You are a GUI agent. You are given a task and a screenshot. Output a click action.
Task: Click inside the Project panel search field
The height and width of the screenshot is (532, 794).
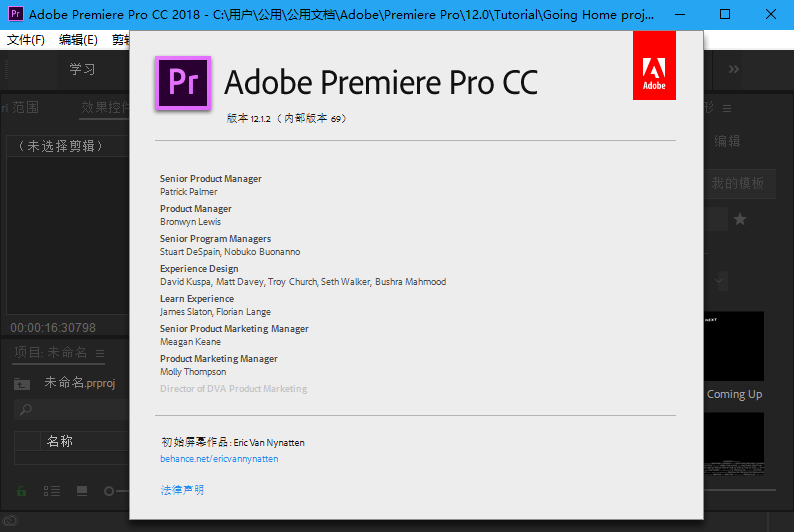(x=71, y=410)
